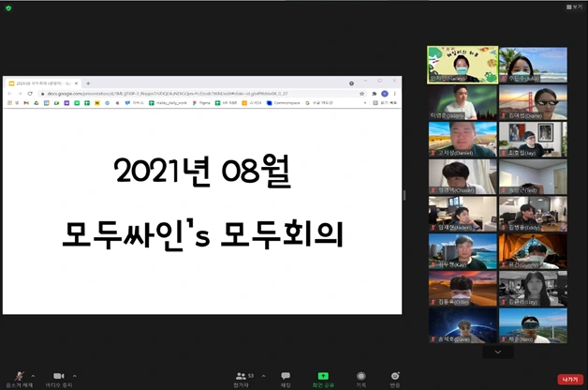588x390 pixels.
Task: Select Daniel's video thumbnail
Action: click(x=463, y=140)
